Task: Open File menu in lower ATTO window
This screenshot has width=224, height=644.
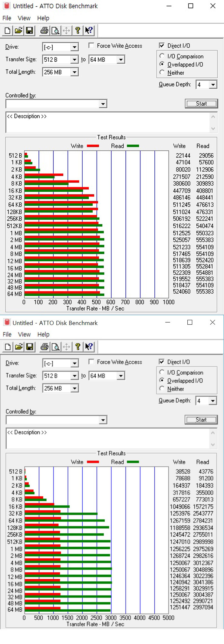Action: (7, 334)
